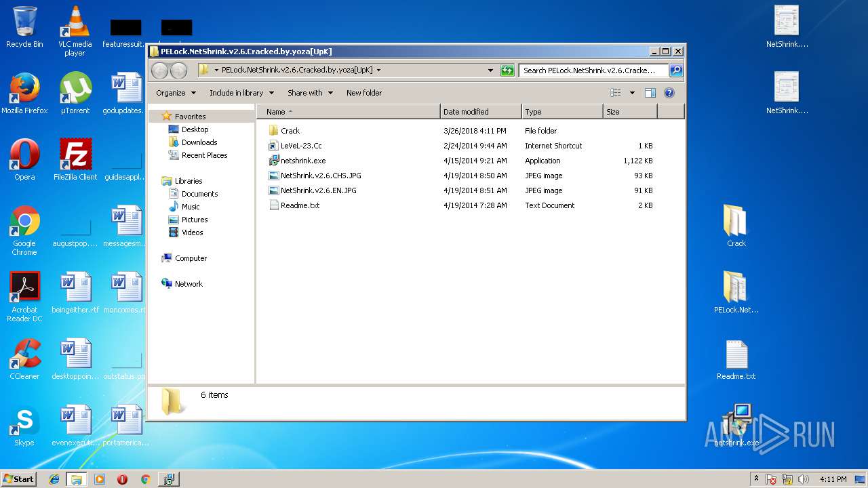
Task: Select the LeveL-23.Cc internet shortcut icon
Action: click(x=274, y=146)
